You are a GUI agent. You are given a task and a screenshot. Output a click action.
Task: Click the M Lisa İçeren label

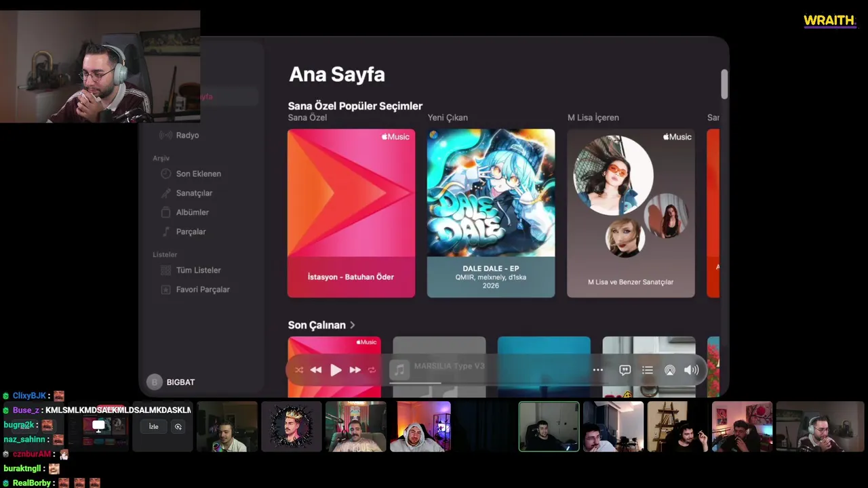point(593,117)
